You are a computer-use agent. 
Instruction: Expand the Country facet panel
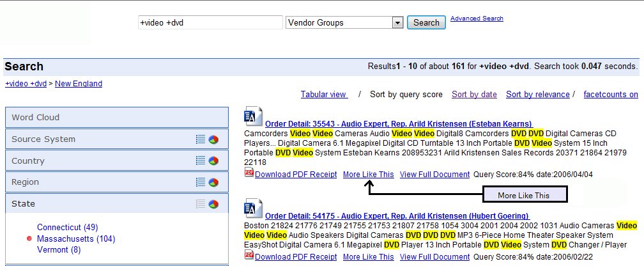(x=117, y=160)
